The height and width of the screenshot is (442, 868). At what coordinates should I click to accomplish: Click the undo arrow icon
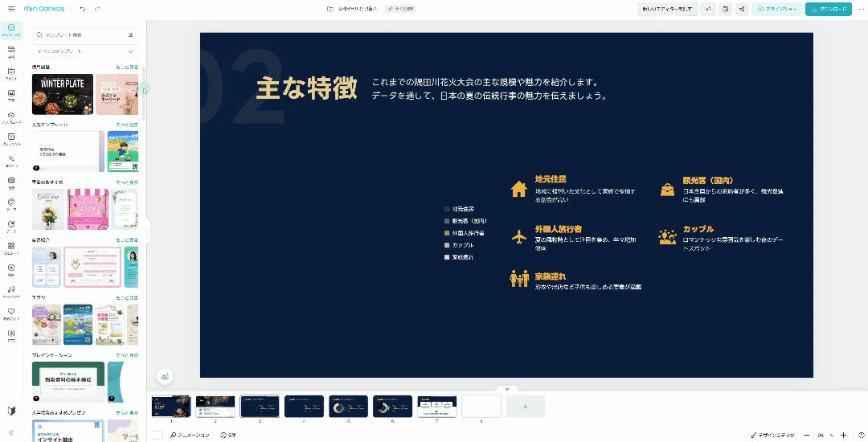(x=83, y=9)
